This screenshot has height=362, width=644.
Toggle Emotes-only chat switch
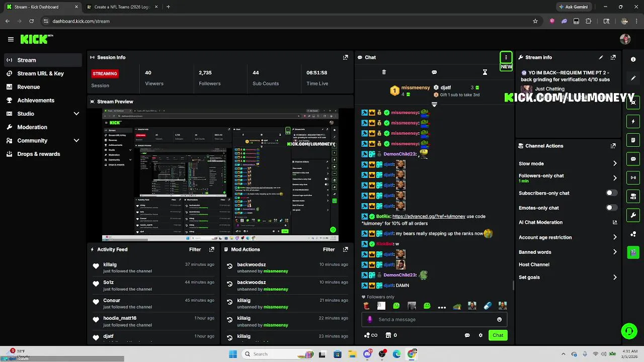click(x=611, y=208)
